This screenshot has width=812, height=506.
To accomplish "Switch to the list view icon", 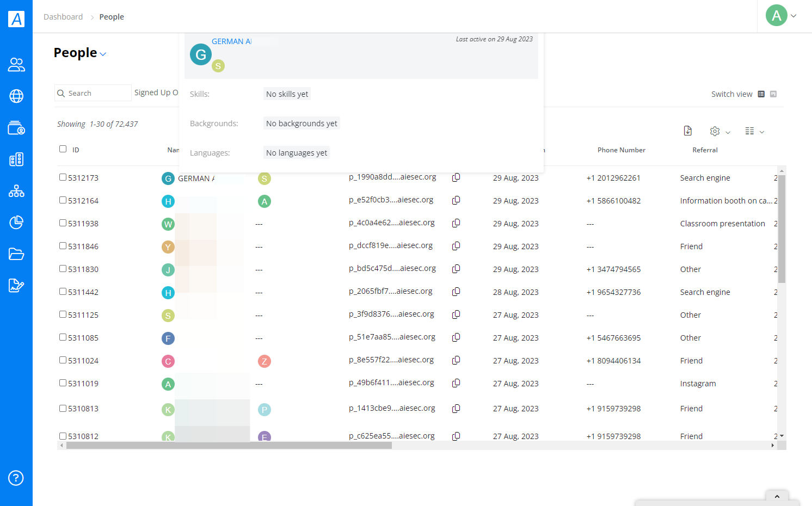I will [x=761, y=94].
